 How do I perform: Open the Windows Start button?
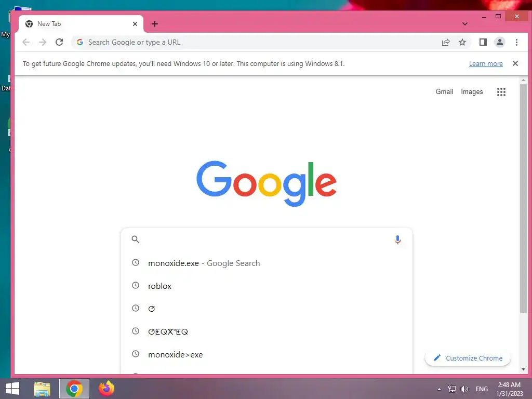pos(12,389)
